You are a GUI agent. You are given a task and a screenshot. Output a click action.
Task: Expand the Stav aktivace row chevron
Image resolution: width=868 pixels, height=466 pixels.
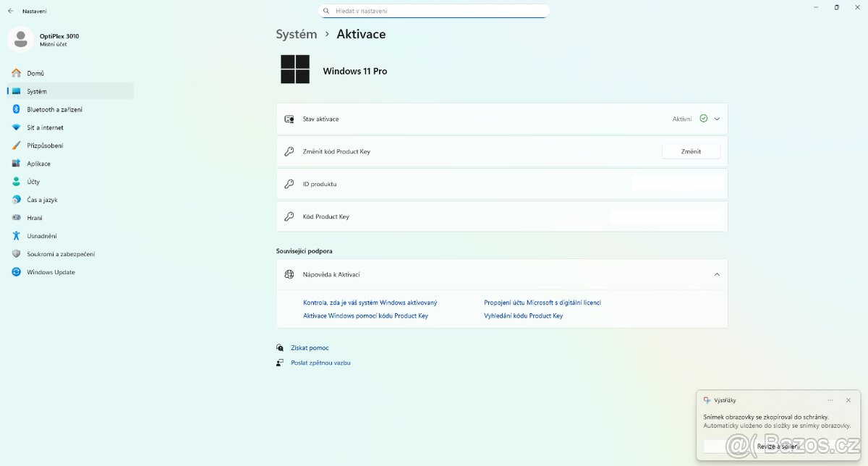click(x=717, y=119)
